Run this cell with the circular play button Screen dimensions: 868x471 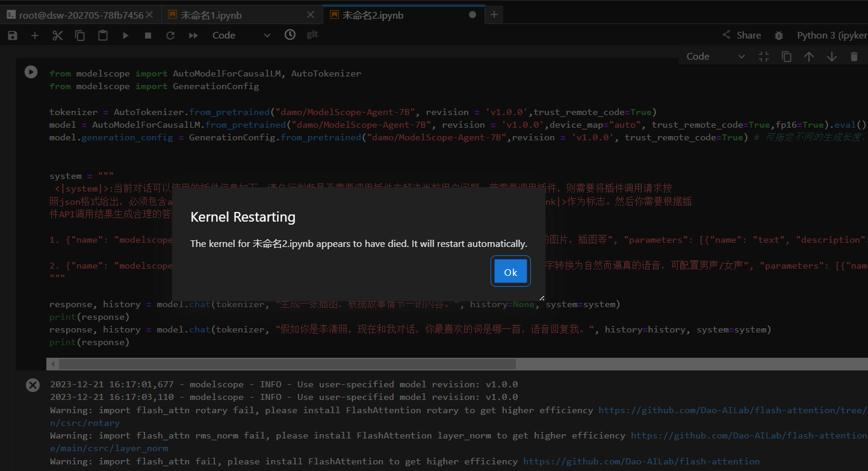coord(31,72)
